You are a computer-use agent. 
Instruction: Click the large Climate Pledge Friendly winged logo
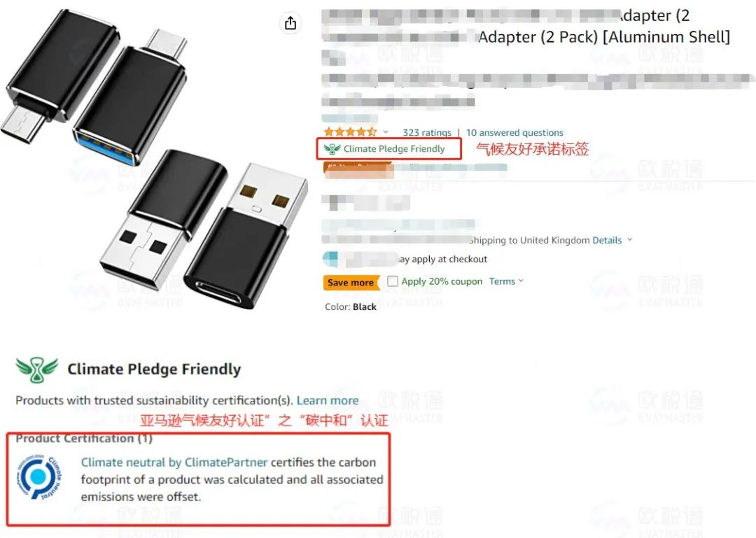(x=37, y=370)
